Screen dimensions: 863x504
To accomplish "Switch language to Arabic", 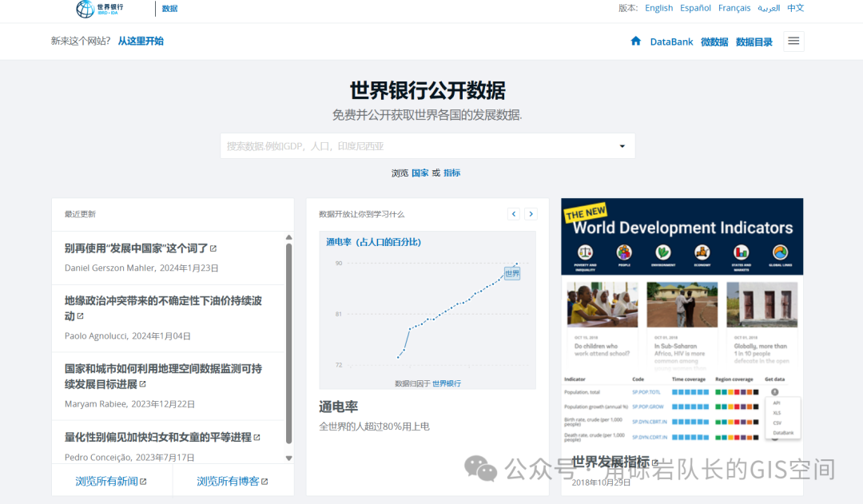I will (769, 8).
